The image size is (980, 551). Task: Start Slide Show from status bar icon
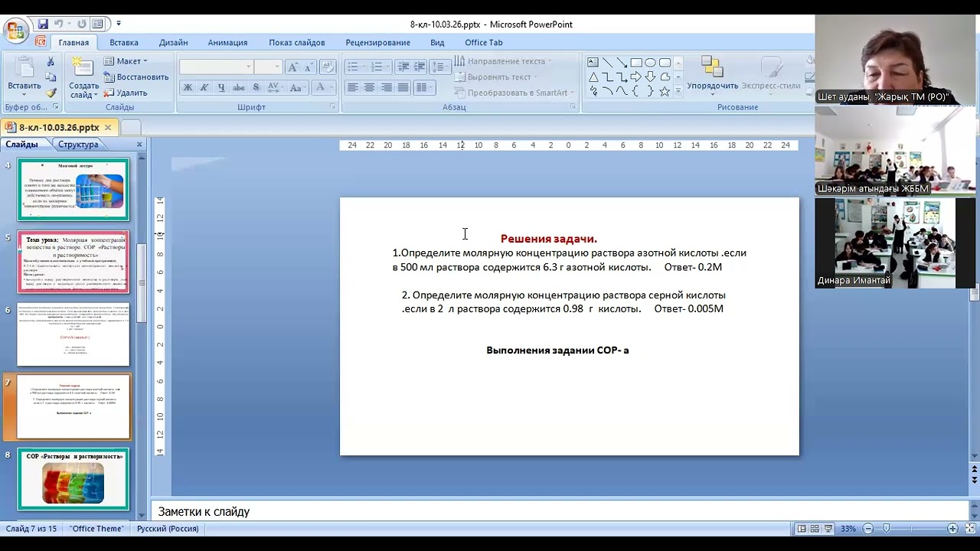pyautogui.click(x=829, y=529)
